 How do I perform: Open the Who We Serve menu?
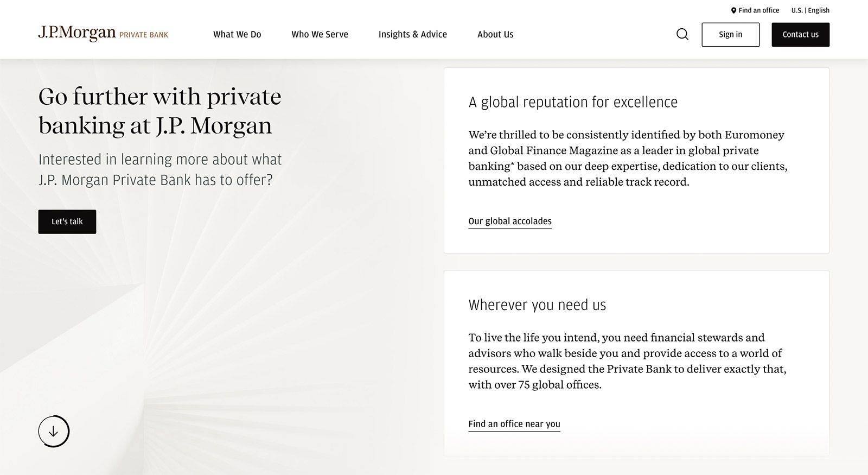click(x=320, y=35)
